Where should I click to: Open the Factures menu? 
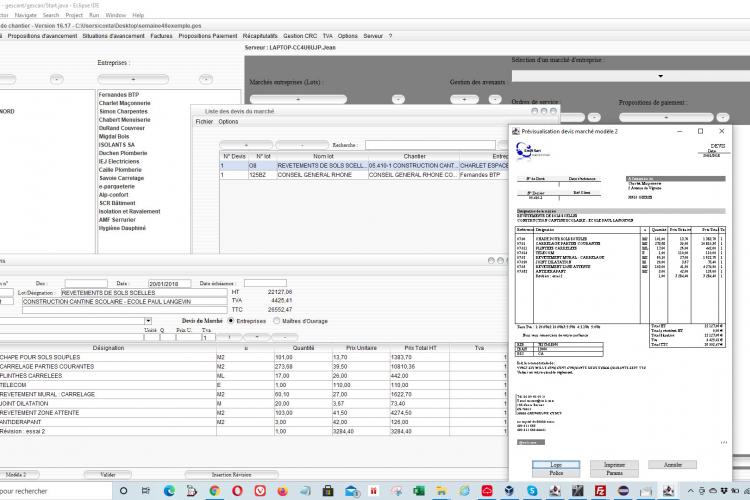click(x=161, y=36)
